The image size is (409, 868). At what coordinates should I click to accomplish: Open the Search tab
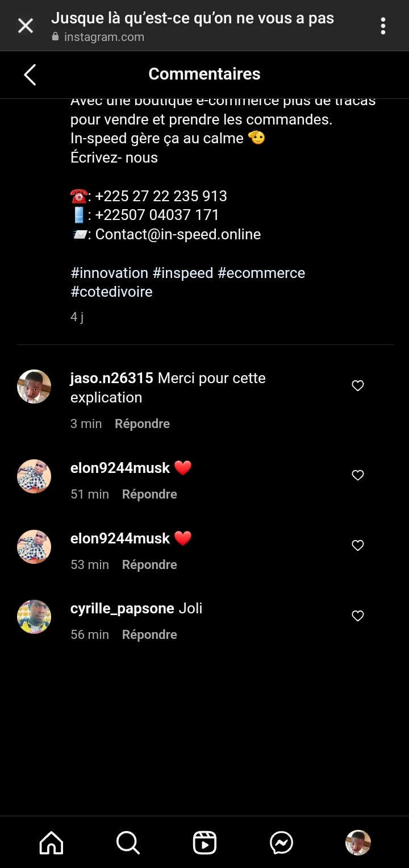click(x=128, y=842)
